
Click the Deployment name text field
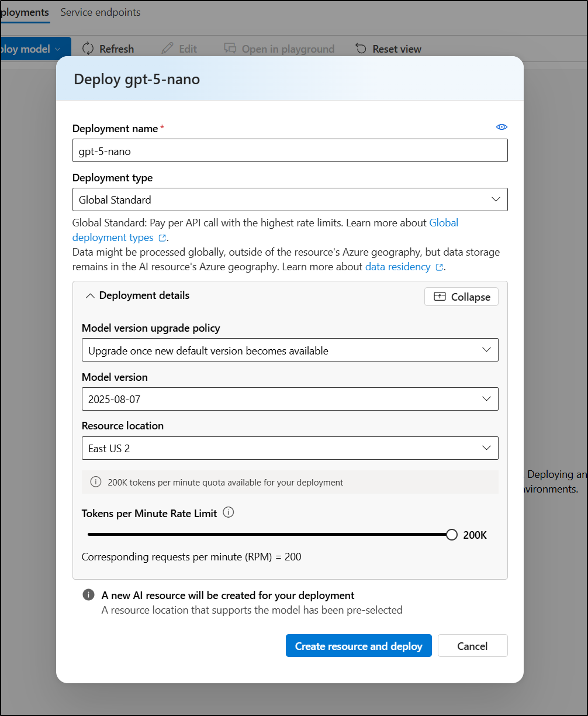click(x=290, y=150)
